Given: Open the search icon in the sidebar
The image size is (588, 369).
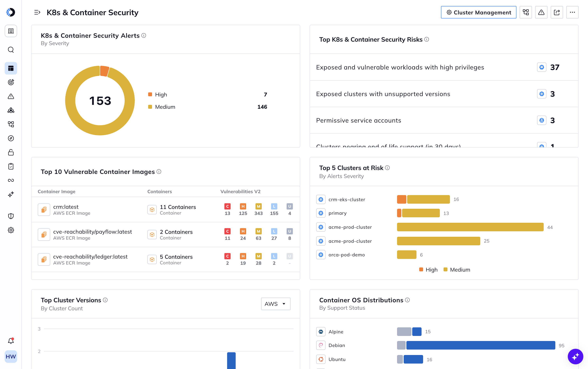Looking at the screenshot, I should point(11,50).
